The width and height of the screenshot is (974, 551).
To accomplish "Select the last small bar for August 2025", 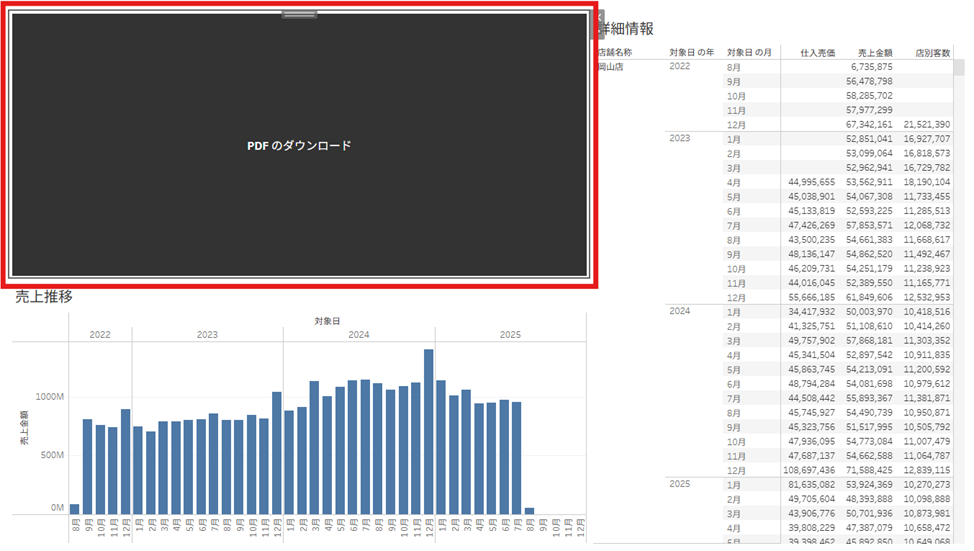I will (x=529, y=511).
